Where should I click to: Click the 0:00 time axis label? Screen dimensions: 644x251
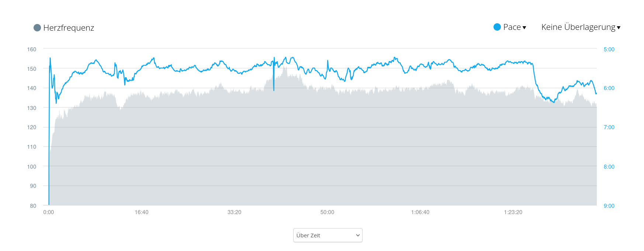(x=48, y=212)
